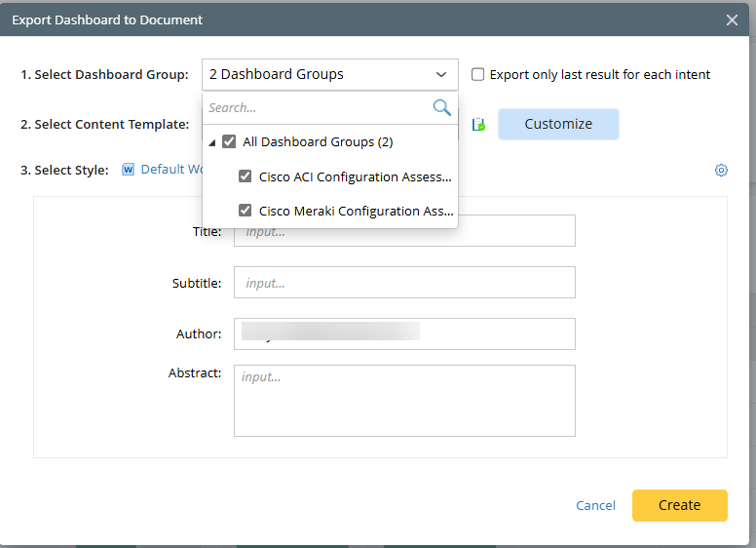This screenshot has height=548, width=756.
Task: Click the magnifier search icon
Action: 441,108
